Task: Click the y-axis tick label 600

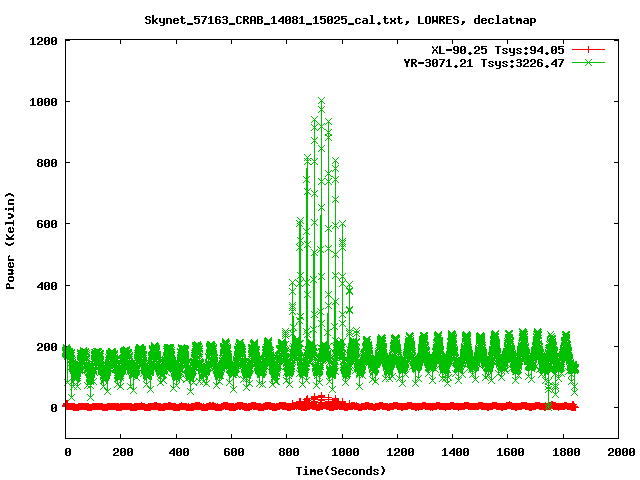Action: pyautogui.click(x=47, y=224)
